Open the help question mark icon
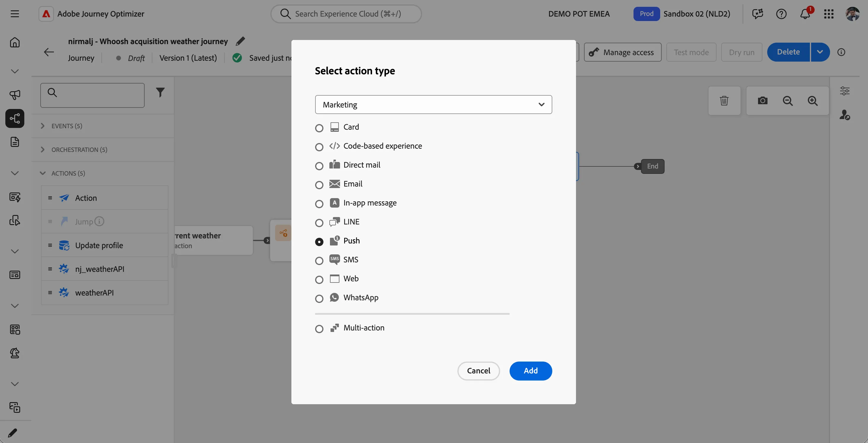This screenshot has height=443, width=868. (781, 14)
